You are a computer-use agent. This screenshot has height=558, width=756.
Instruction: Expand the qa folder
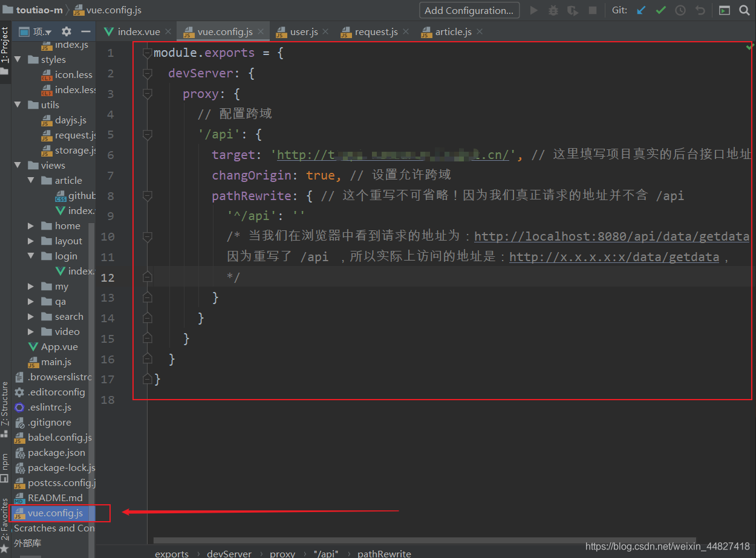pyautogui.click(x=31, y=301)
